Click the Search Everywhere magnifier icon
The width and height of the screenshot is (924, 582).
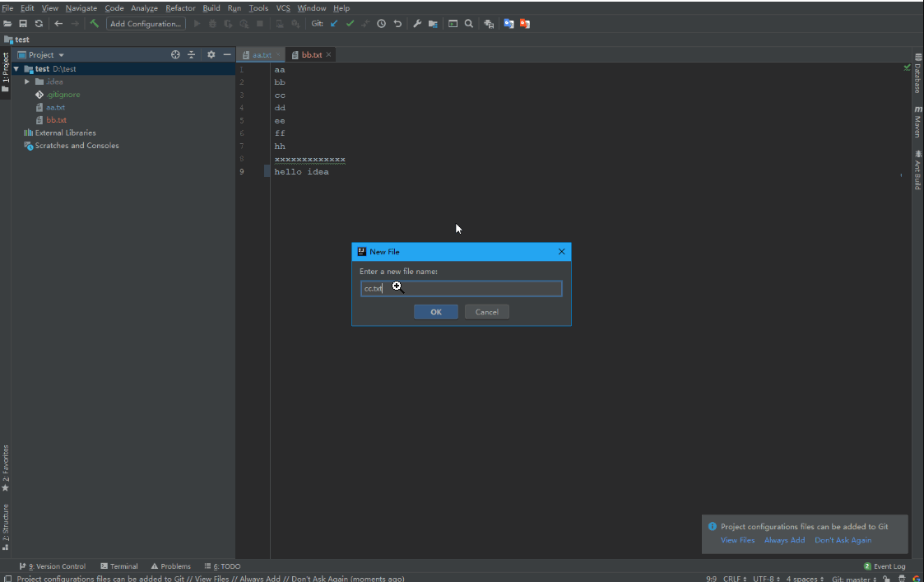(x=469, y=24)
